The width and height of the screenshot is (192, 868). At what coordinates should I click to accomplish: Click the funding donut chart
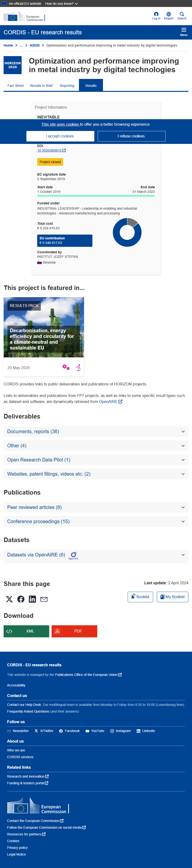pos(127,232)
